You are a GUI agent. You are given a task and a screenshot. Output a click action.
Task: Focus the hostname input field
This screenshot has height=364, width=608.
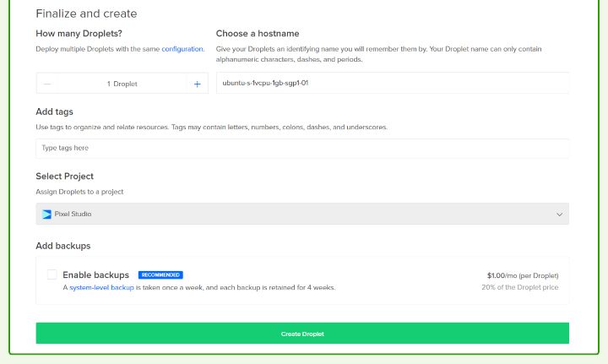392,84
